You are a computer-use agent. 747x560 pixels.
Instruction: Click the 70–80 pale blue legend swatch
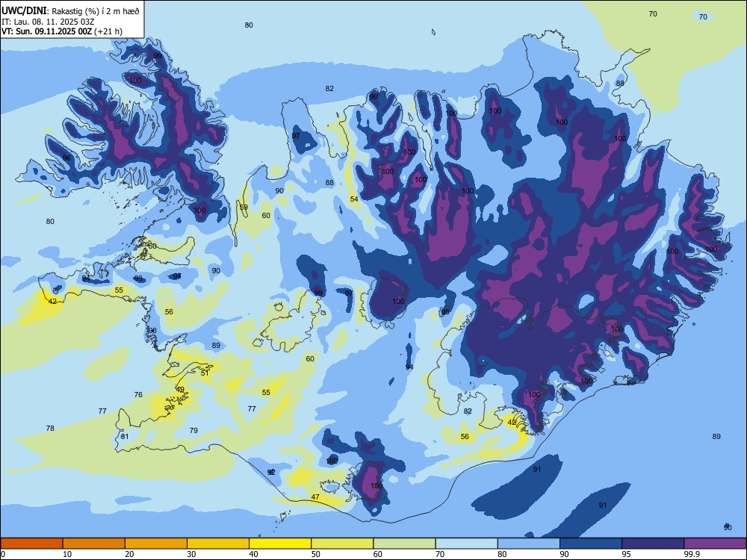click(466, 544)
